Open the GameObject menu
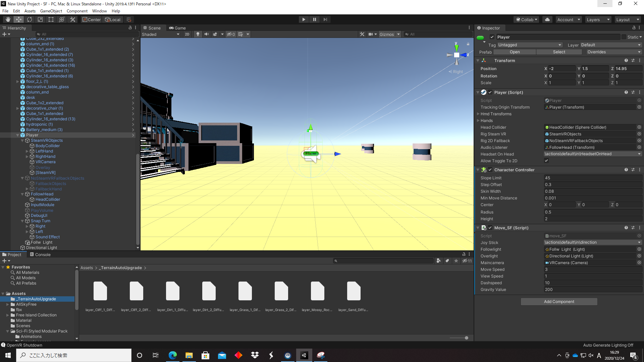This screenshot has height=362, width=644. [x=51, y=11]
